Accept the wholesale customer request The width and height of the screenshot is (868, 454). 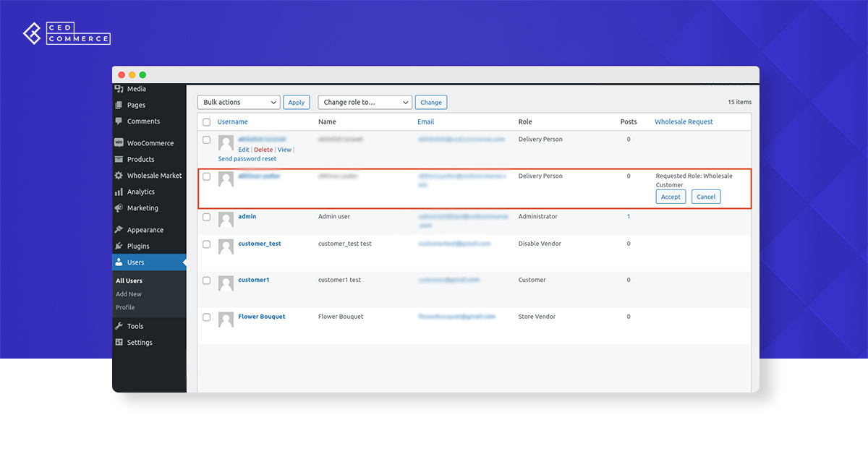[x=671, y=197]
